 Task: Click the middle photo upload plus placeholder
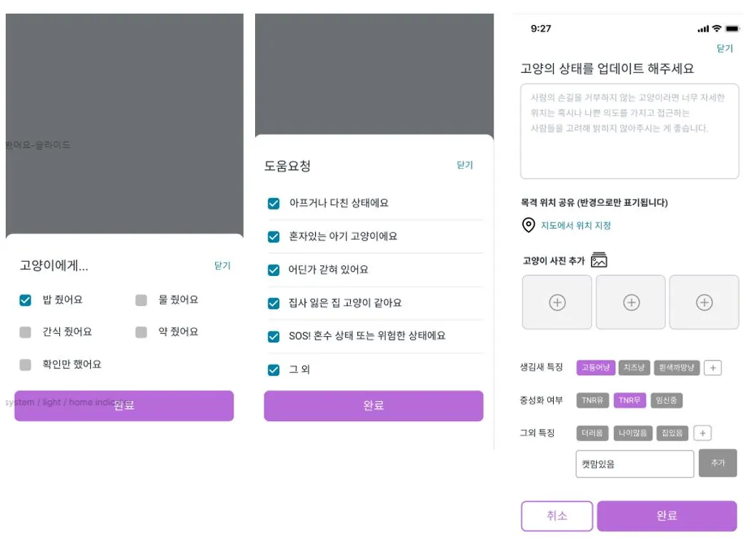pyautogui.click(x=630, y=302)
